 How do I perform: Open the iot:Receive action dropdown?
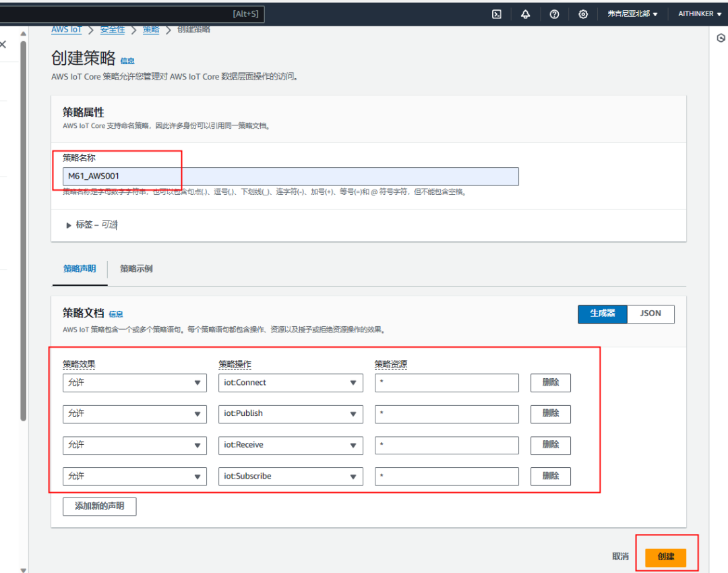pos(291,446)
